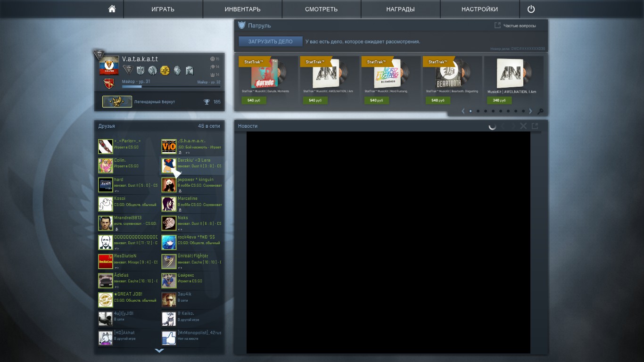
Task: Select friend Kosoi
Action: [128, 204]
